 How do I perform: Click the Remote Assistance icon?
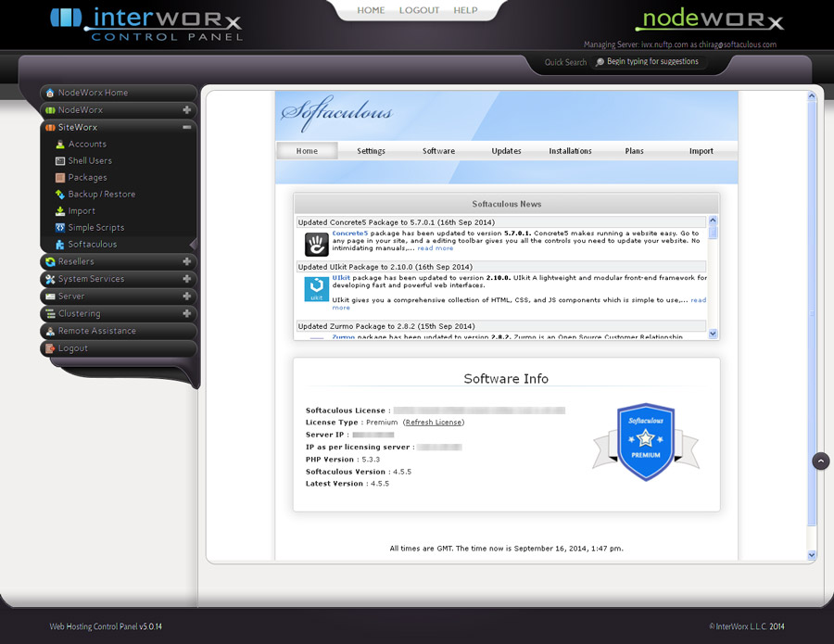(x=50, y=331)
